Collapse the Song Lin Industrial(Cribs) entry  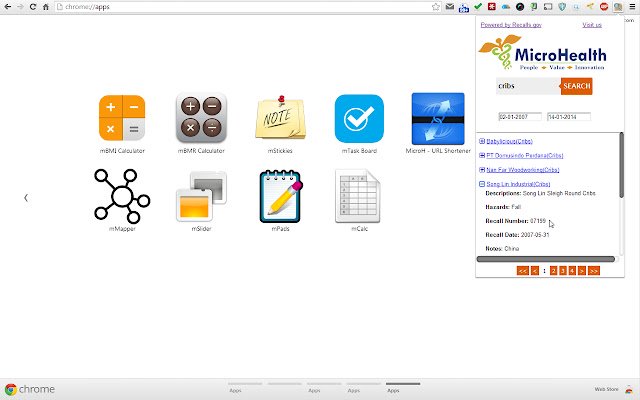(x=482, y=184)
